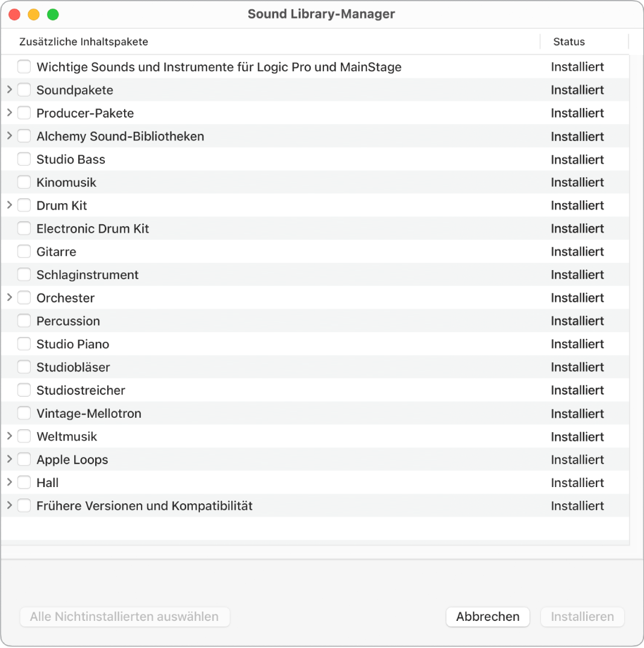Expand the Drum Kit entry

[x=10, y=206]
